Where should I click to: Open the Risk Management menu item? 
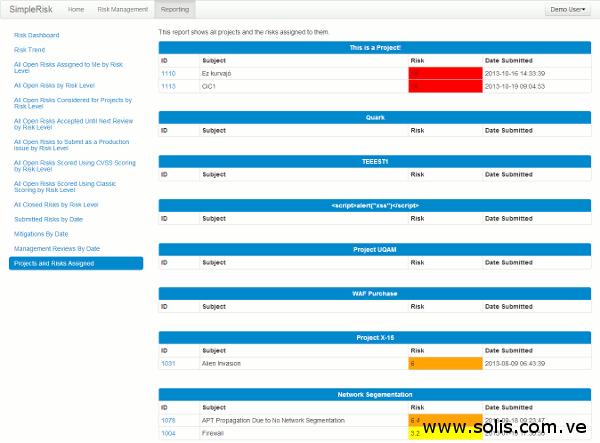click(122, 9)
